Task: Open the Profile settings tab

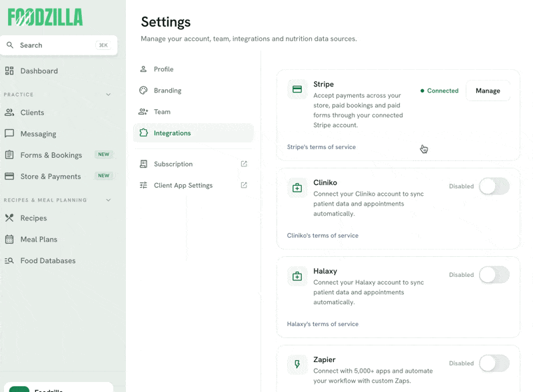Action: [193, 69]
